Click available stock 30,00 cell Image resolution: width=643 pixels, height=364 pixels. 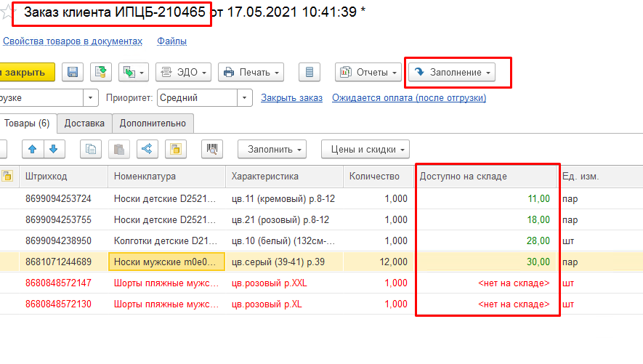click(486, 262)
